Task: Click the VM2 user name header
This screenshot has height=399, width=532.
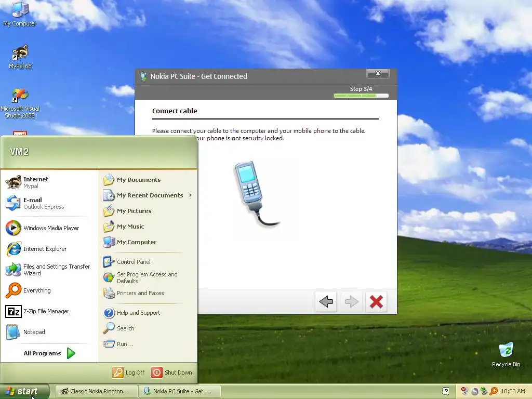Action: point(19,152)
